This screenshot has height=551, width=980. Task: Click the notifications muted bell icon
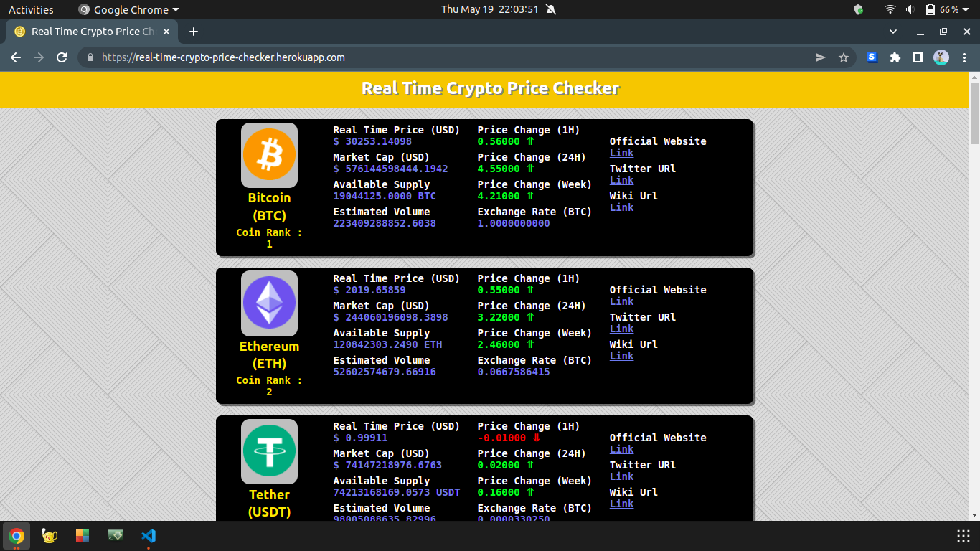[550, 9]
